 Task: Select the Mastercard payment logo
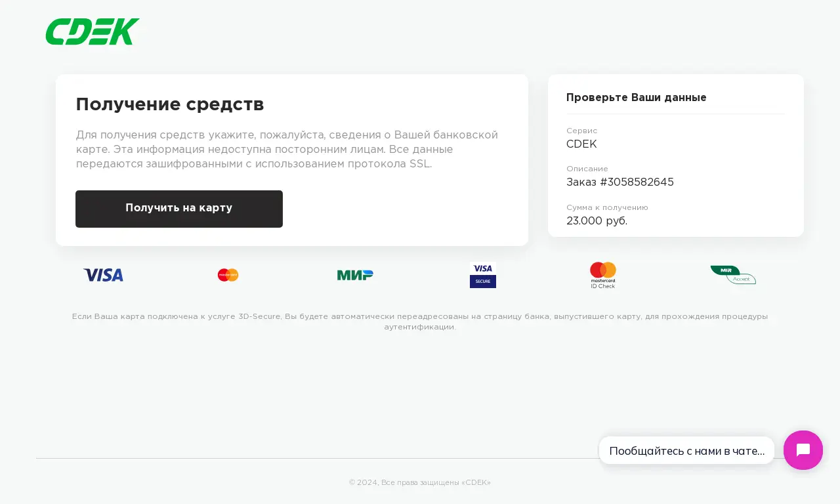pos(228,275)
